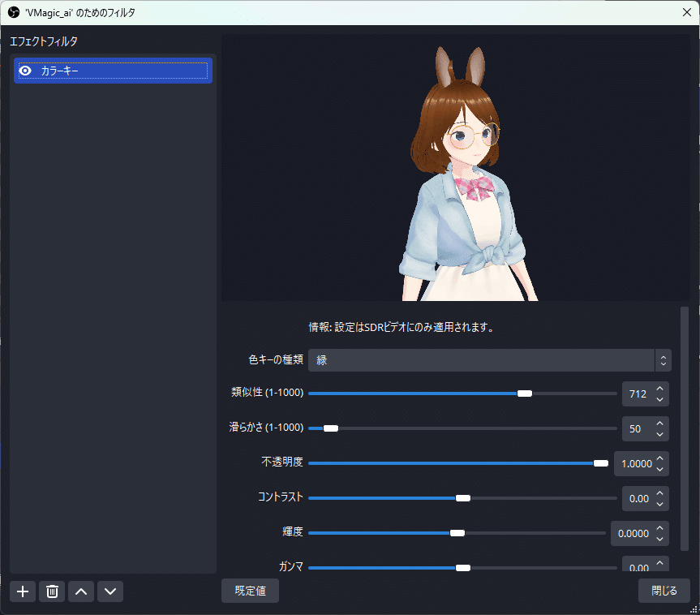The width and height of the screenshot is (700, 615).
Task: Click the trash icon to delete filter
Action: 52,591
